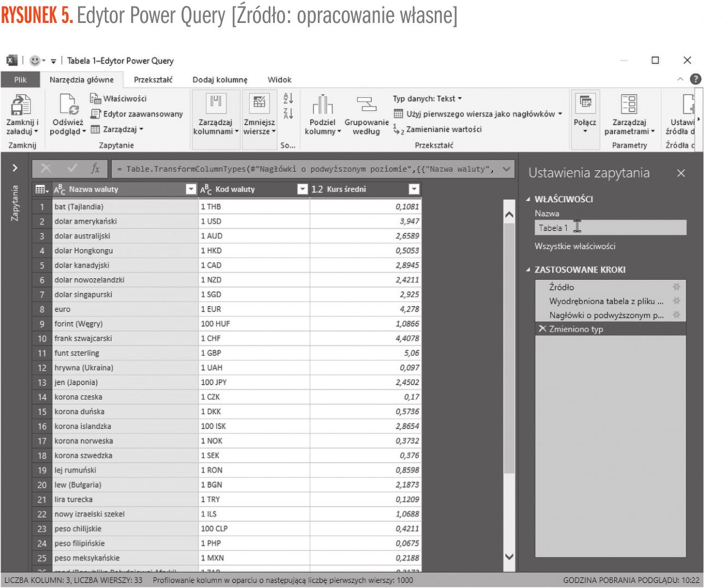The width and height of the screenshot is (721, 588).
Task: Switch to the Widok tab
Action: [280, 80]
